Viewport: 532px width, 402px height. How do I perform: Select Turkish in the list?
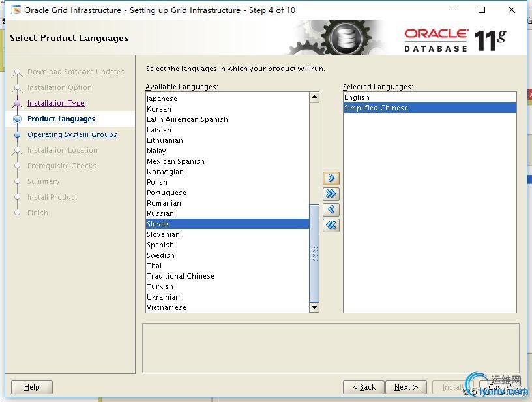click(228, 286)
